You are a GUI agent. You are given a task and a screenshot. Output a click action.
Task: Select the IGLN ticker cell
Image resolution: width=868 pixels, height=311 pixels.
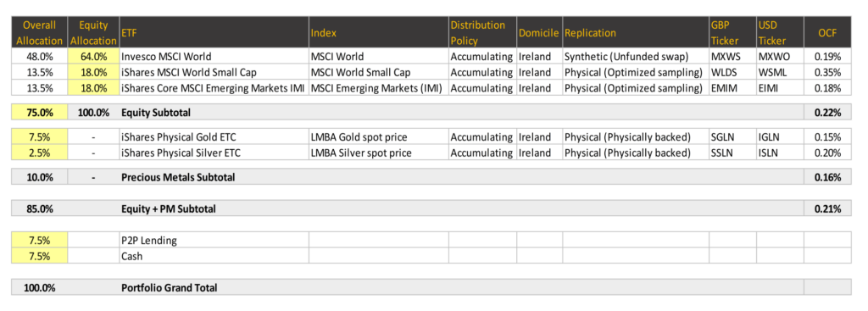point(780,136)
